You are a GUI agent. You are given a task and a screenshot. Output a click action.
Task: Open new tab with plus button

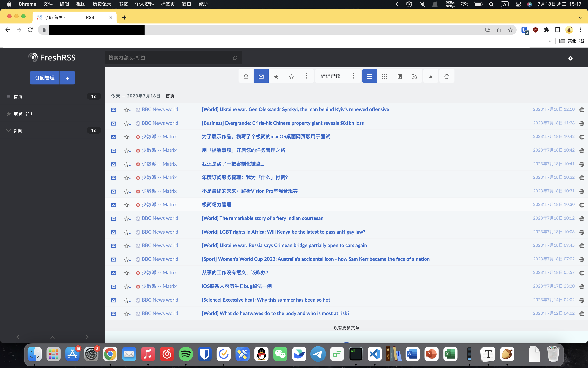tap(124, 18)
